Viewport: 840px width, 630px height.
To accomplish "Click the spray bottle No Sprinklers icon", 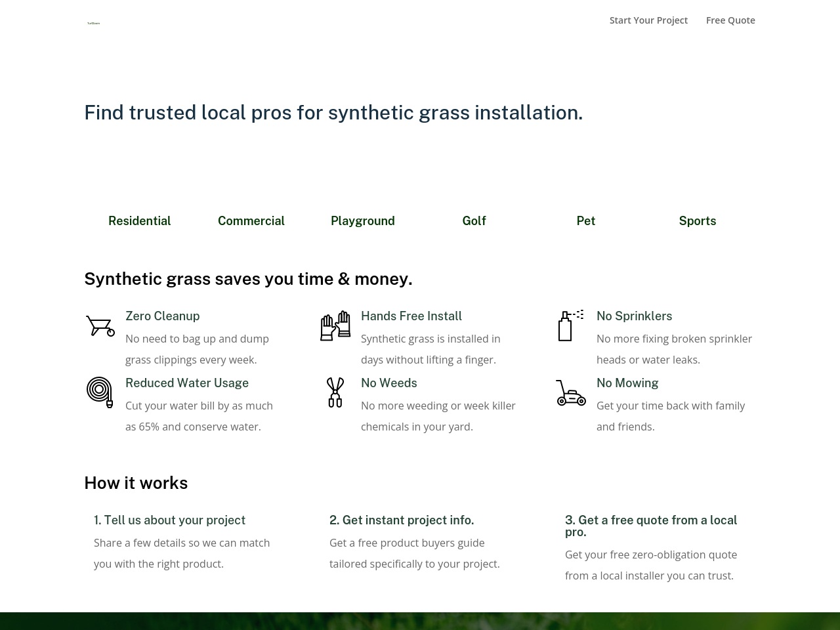I will pyautogui.click(x=570, y=325).
